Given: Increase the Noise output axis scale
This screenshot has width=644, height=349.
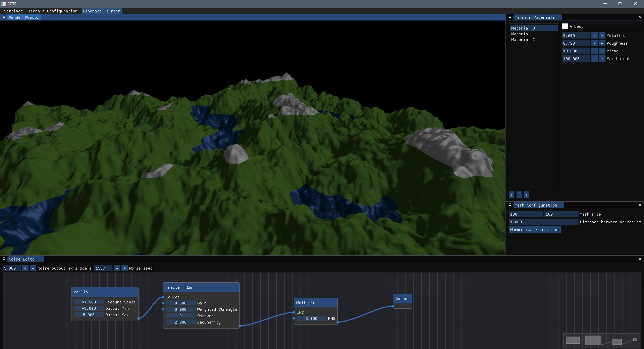Looking at the screenshot, I should [x=33, y=268].
